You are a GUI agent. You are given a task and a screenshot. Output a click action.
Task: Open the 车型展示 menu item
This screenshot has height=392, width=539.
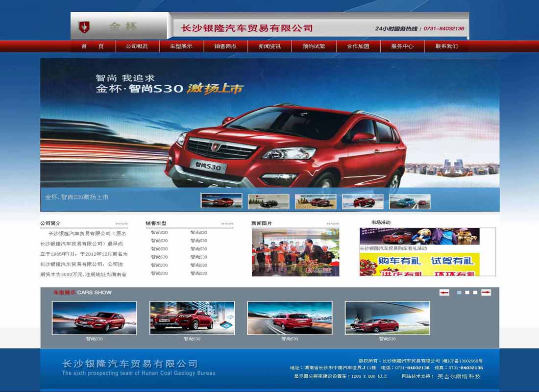181,46
